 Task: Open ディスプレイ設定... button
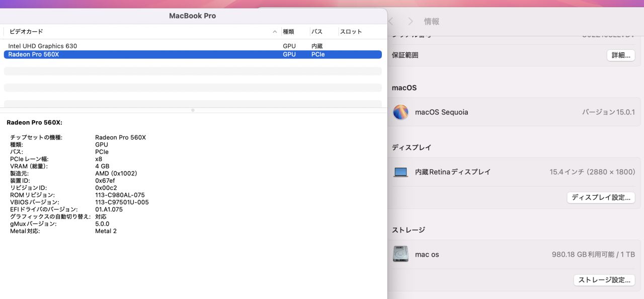click(601, 197)
